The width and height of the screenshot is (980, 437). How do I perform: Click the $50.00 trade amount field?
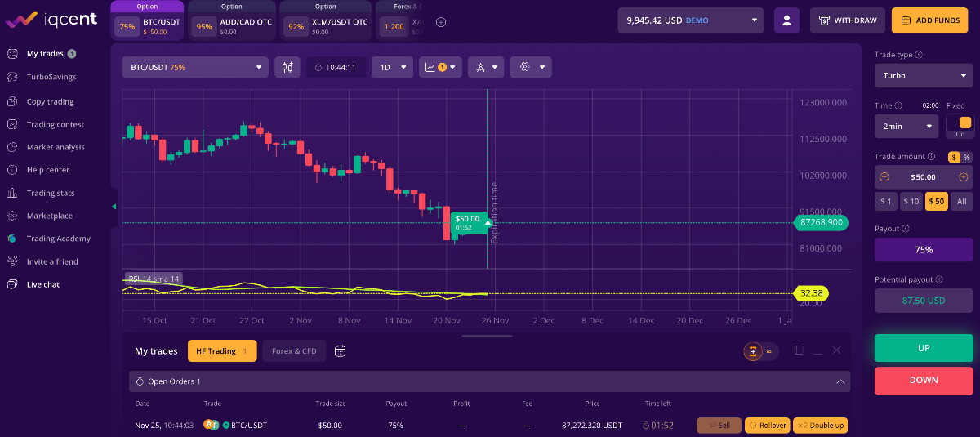(x=924, y=176)
